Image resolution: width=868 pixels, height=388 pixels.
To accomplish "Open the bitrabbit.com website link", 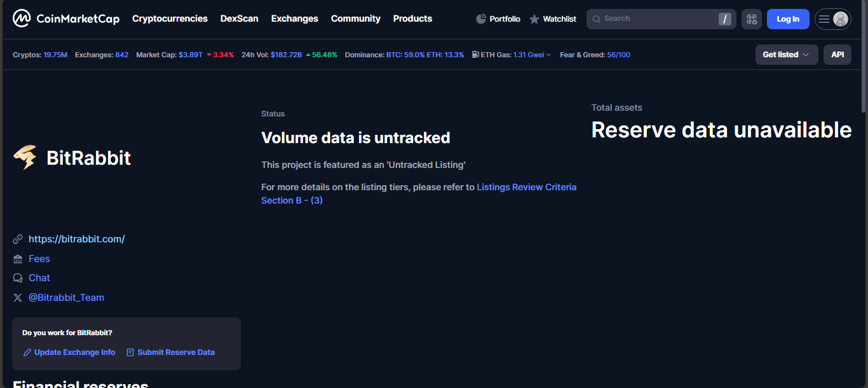I will point(76,239).
